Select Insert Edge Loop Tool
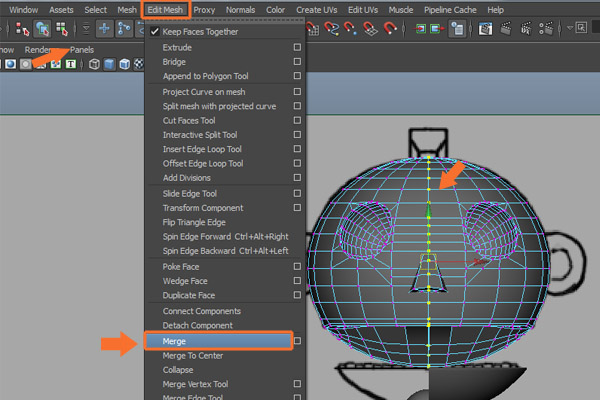 (x=202, y=149)
